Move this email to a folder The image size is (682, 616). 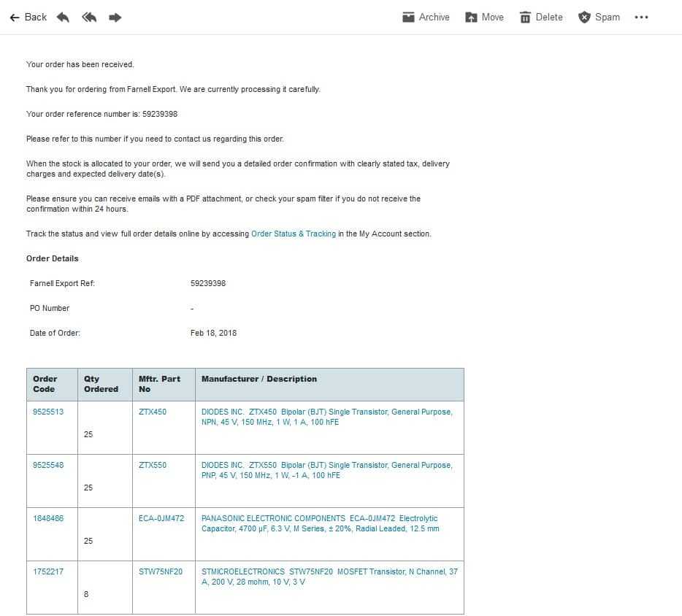(485, 18)
